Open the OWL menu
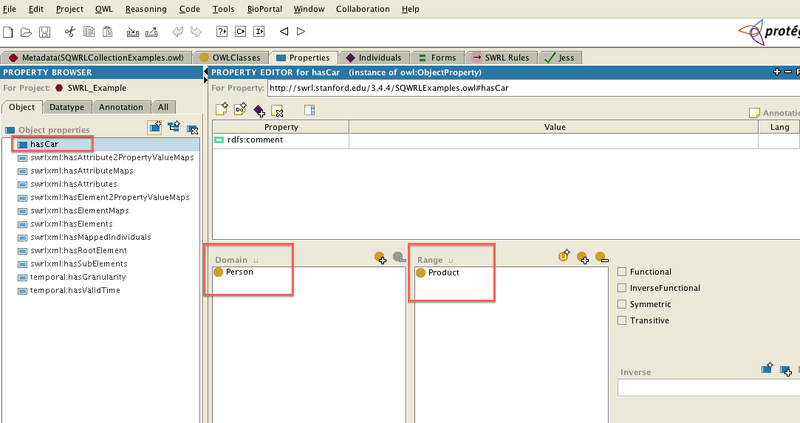Screen dimensions: 800x423 tap(104, 9)
